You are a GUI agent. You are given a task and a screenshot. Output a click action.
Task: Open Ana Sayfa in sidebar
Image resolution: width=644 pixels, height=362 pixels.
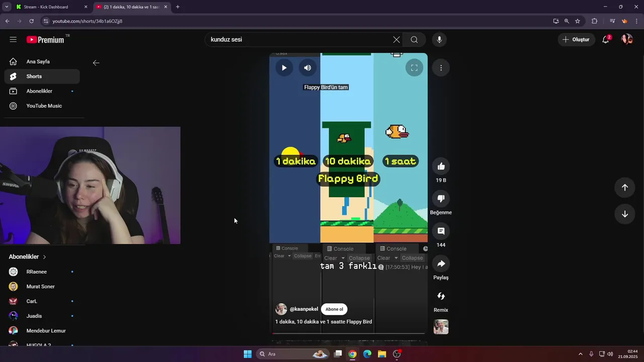tap(42, 62)
